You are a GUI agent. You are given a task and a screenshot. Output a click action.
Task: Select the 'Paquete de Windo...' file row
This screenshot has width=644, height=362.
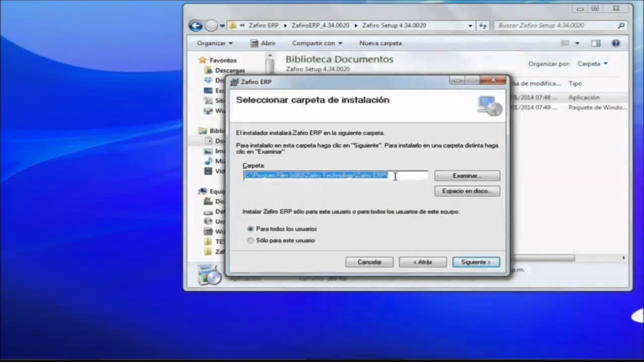[x=569, y=108]
